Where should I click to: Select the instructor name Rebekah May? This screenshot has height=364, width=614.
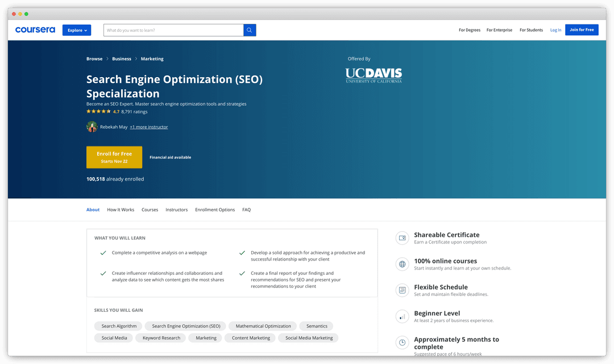[x=114, y=127]
